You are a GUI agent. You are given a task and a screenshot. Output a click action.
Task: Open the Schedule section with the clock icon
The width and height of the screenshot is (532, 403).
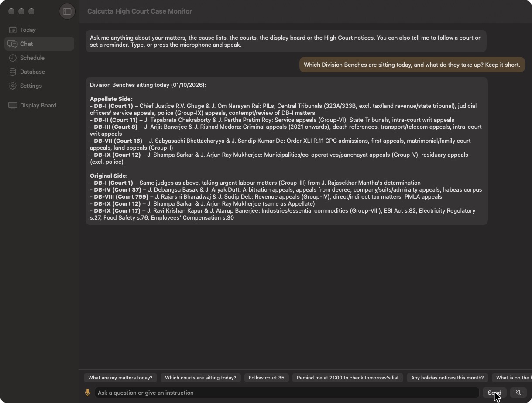point(39,58)
